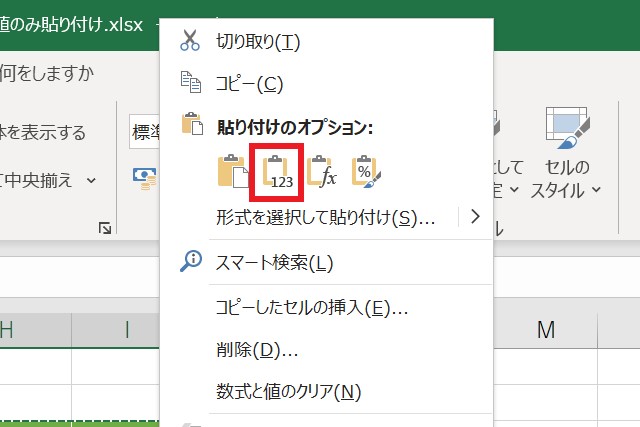Click the 貼り付けのオプション: header text
Image resolution: width=640 pixels, height=427 pixels.
(294, 128)
